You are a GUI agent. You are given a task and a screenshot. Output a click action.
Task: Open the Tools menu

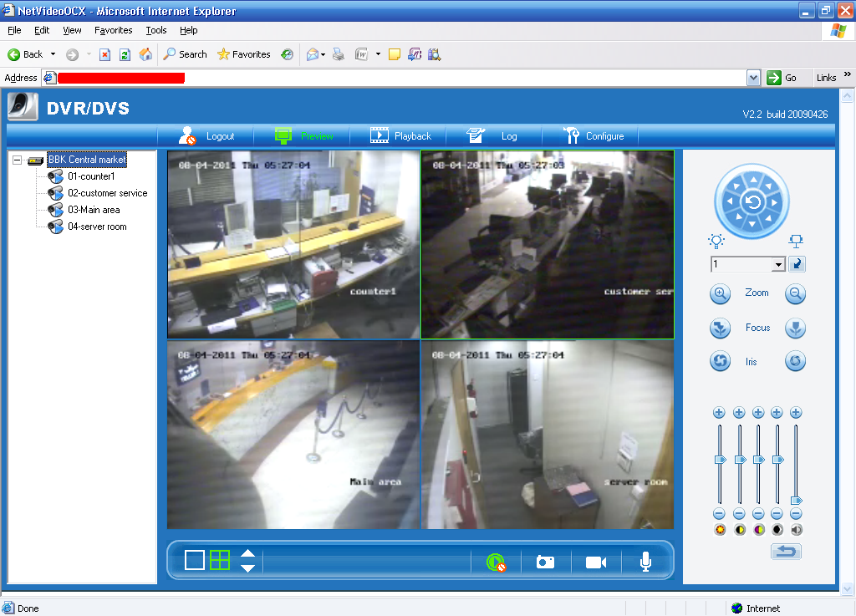click(155, 30)
